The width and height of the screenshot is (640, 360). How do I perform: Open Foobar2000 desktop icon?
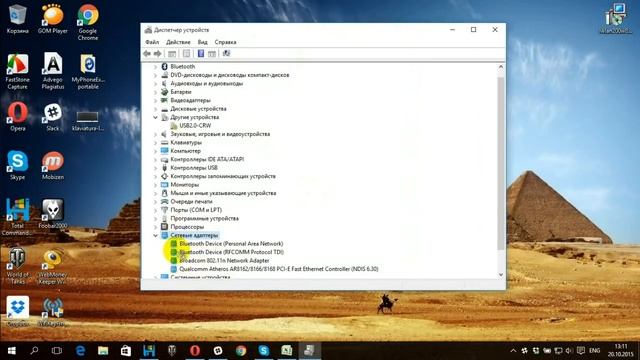[x=53, y=213]
